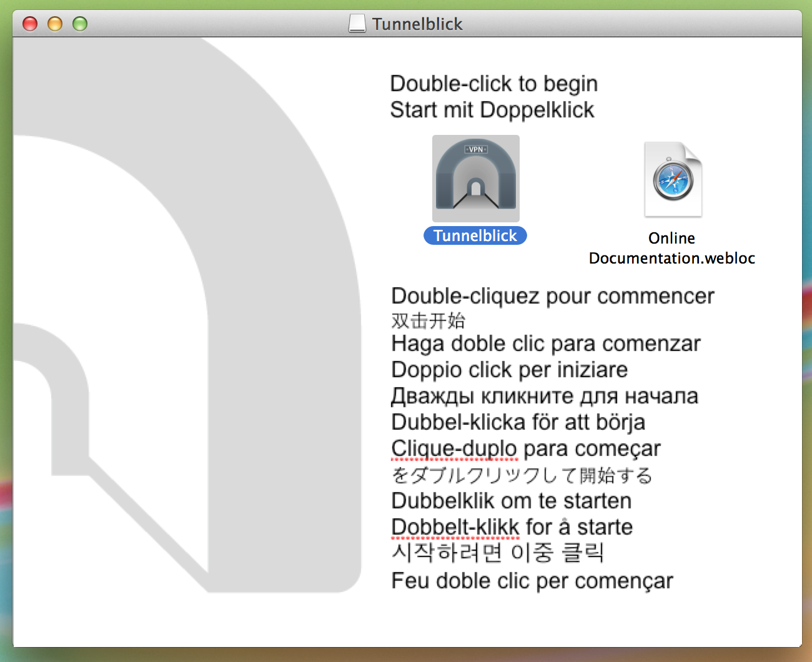
Task: Click the Online Documentation Safari webloc icon
Action: click(x=673, y=180)
